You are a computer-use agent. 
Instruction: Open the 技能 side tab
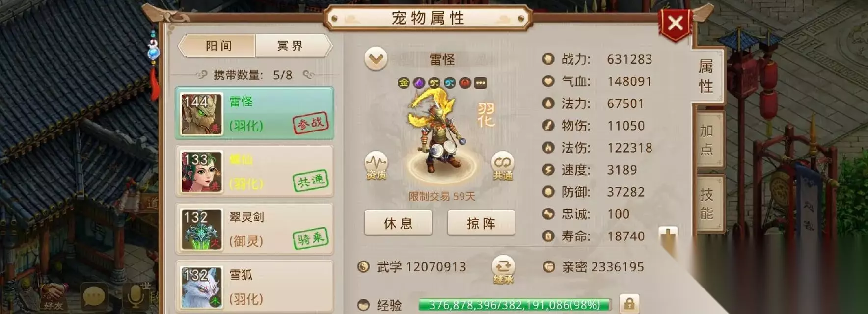coord(707,203)
